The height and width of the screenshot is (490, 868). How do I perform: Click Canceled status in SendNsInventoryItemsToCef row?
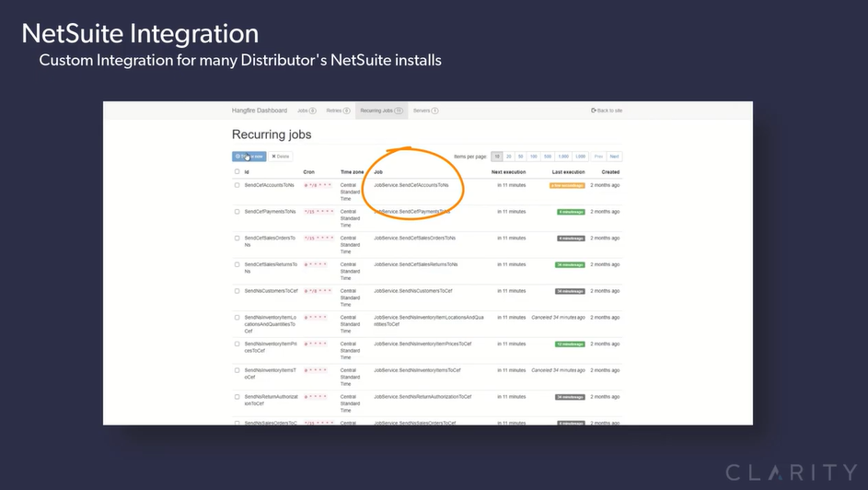click(x=558, y=370)
